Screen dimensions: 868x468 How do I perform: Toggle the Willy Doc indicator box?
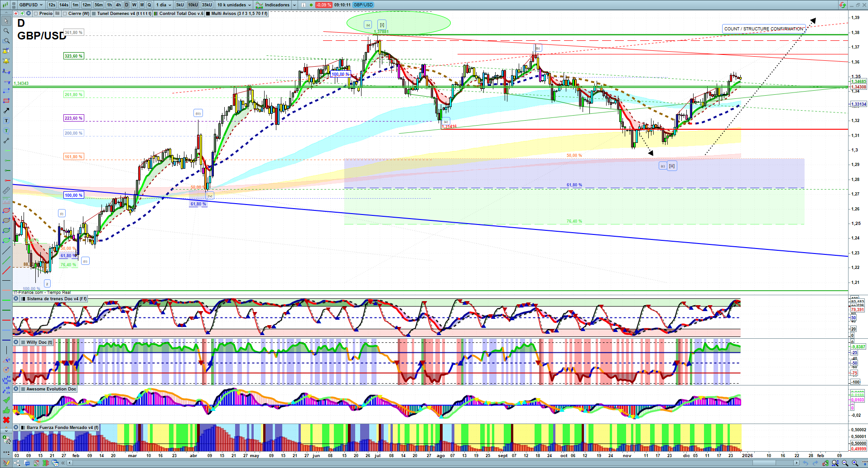[23, 342]
